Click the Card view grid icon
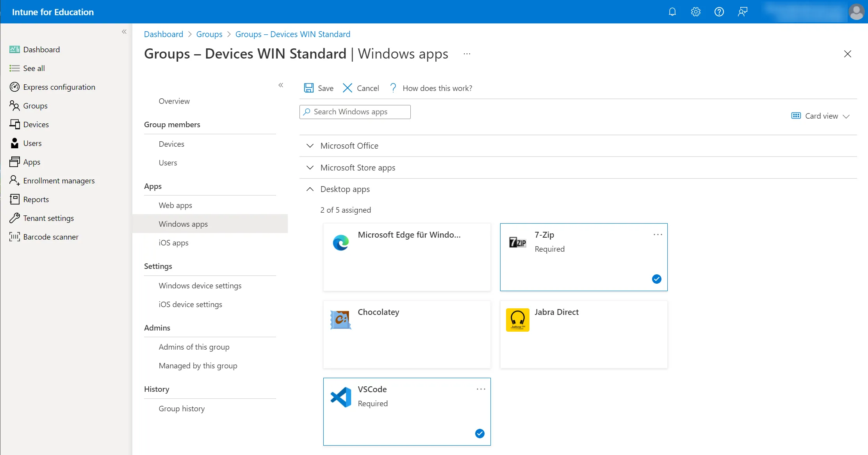The image size is (868, 455). 796,116
